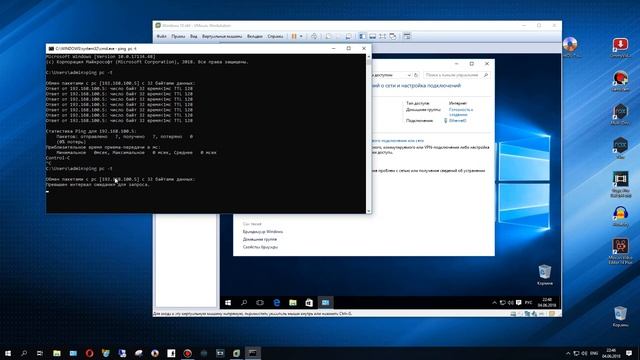The image size is (640, 360).
Task: Open the address bar dropdown in Network Center
Action: tap(409, 75)
